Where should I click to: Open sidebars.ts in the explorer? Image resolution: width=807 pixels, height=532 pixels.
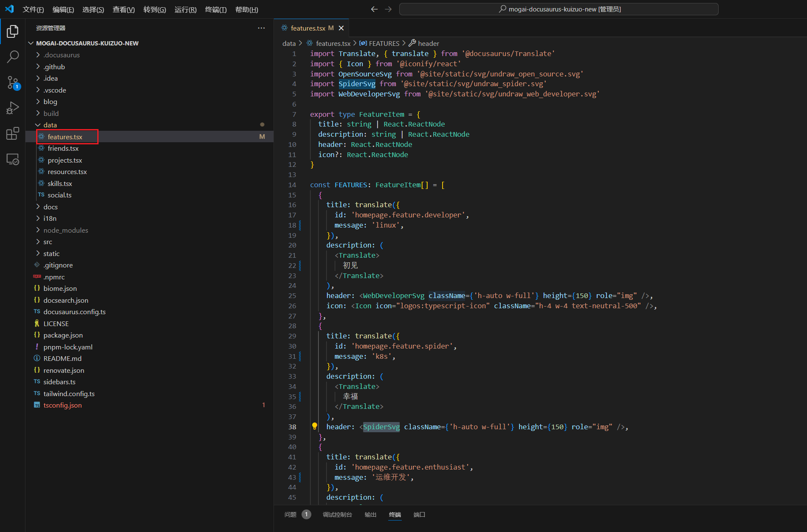(x=59, y=382)
